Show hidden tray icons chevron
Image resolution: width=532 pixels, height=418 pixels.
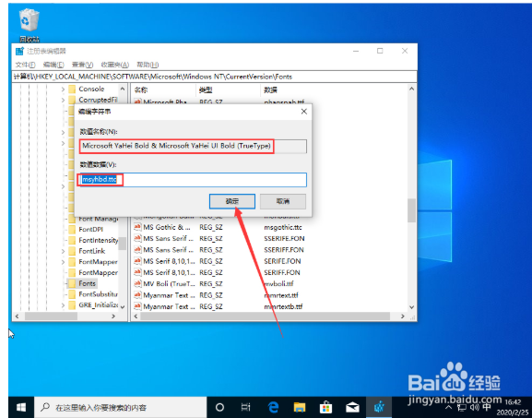[449, 407]
